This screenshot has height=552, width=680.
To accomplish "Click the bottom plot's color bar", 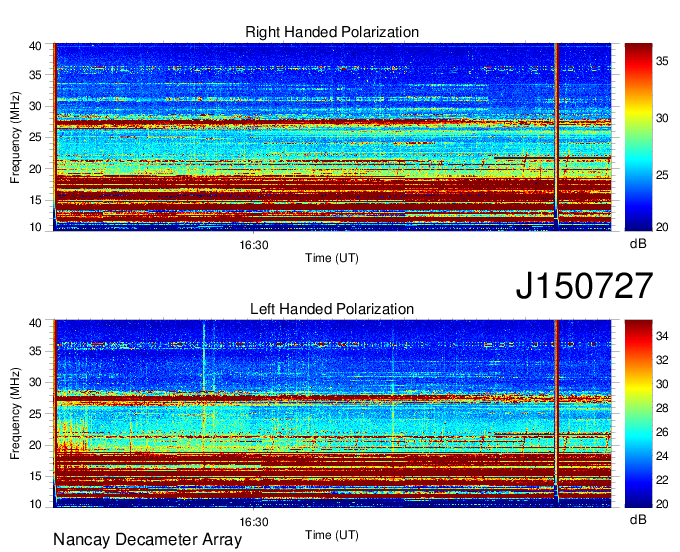I will pyautogui.click(x=638, y=414).
